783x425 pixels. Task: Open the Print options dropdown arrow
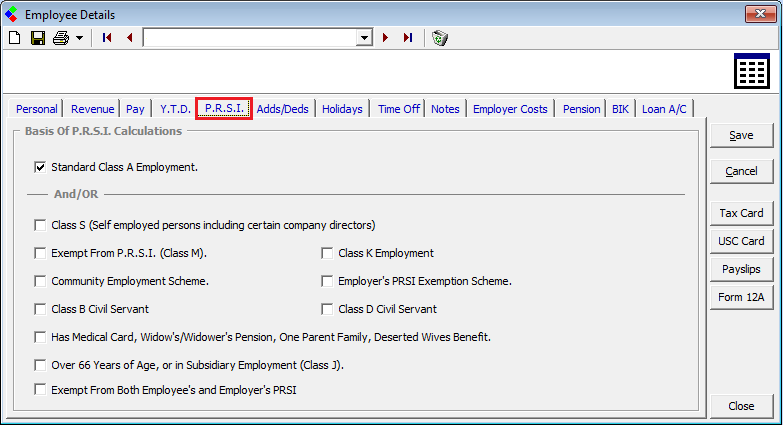[x=79, y=38]
